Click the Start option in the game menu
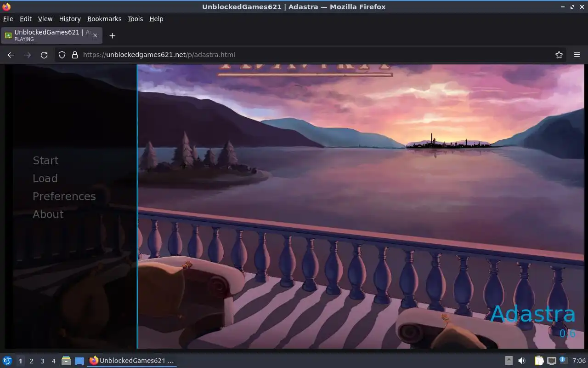 [45, 161]
